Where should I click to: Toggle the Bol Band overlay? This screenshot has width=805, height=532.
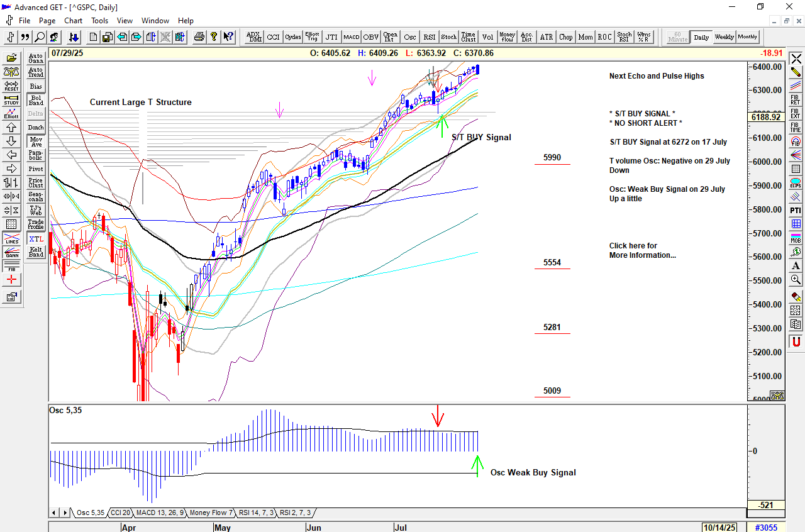point(36,100)
